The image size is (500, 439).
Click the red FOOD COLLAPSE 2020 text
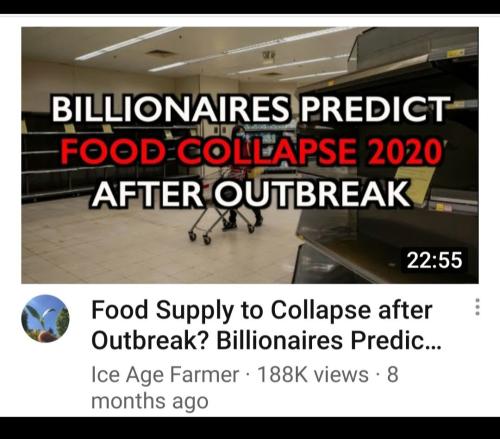252,152
